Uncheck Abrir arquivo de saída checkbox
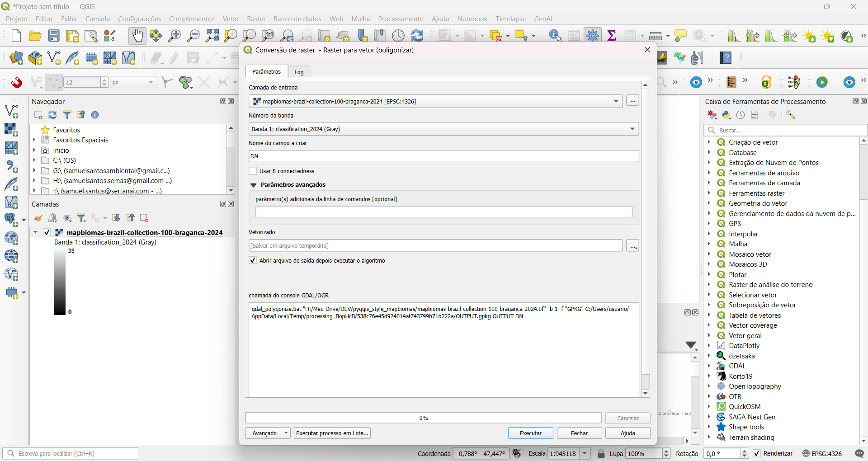 pyautogui.click(x=253, y=260)
